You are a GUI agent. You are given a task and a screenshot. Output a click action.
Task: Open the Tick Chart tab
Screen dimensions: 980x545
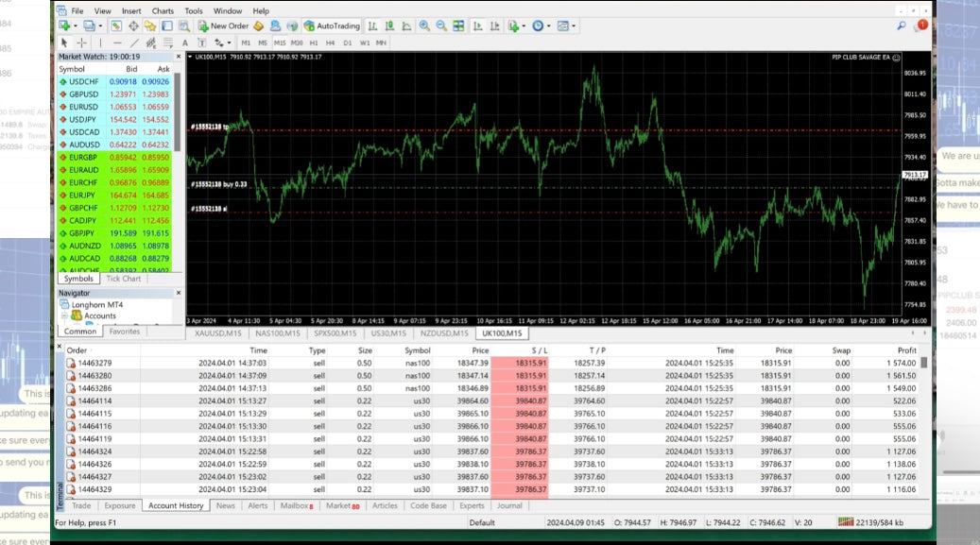click(x=123, y=279)
